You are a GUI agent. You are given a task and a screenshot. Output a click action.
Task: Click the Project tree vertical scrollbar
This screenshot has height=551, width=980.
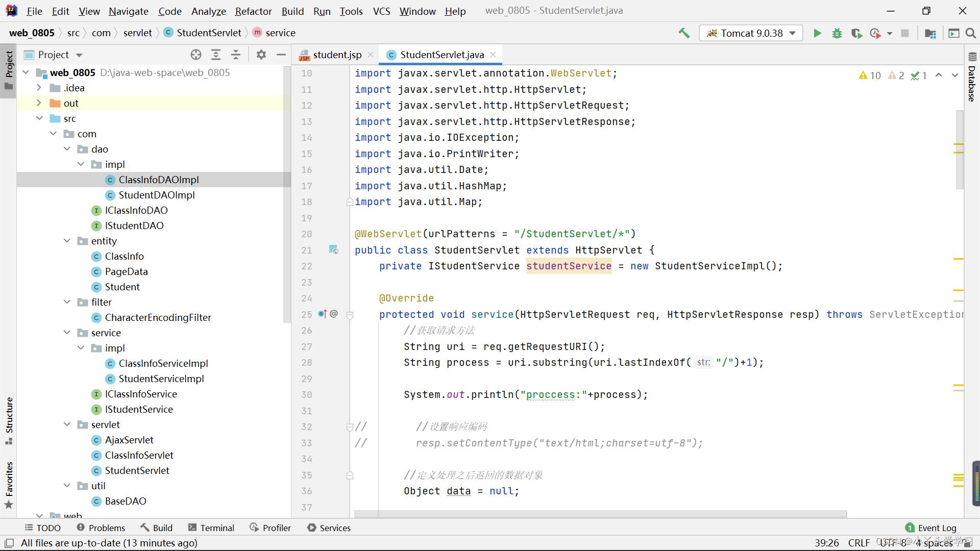click(x=286, y=194)
